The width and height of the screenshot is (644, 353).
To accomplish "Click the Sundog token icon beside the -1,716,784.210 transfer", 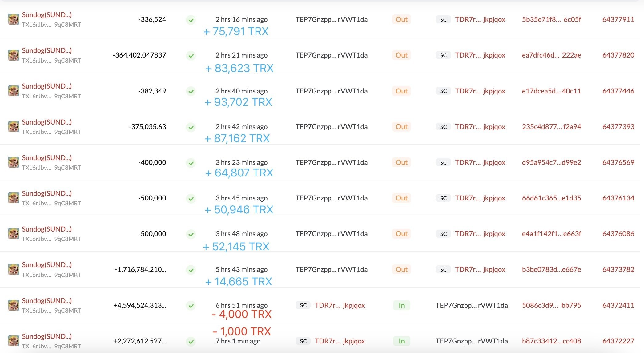I will pos(14,270).
